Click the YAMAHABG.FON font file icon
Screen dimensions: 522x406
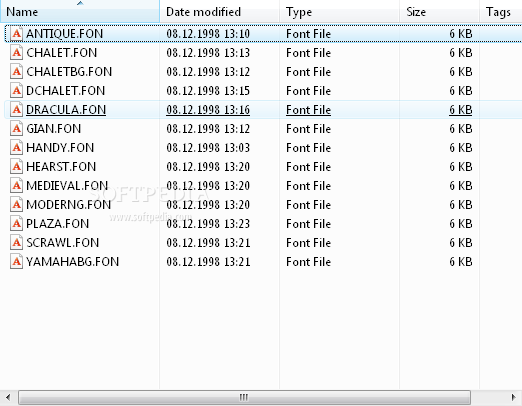16,262
